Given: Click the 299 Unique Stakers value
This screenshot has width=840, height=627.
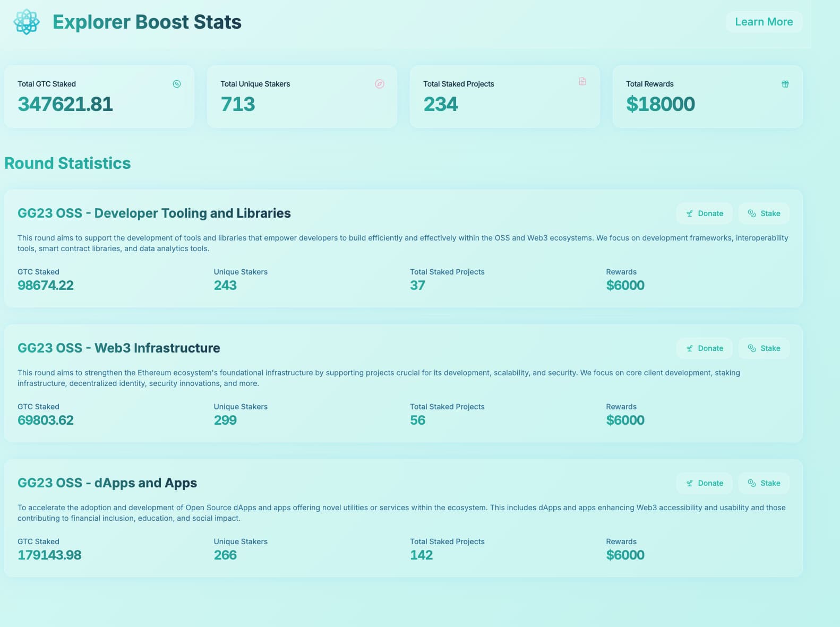Looking at the screenshot, I should (225, 420).
